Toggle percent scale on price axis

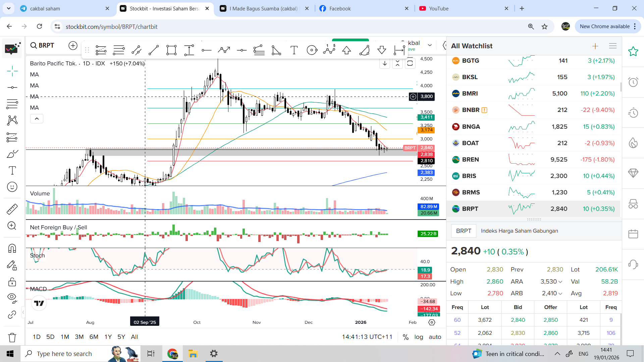click(406, 337)
